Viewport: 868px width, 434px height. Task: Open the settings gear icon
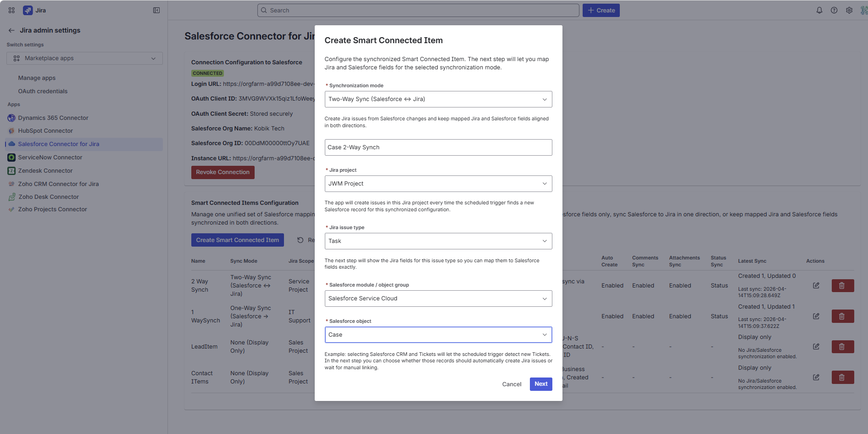click(849, 10)
